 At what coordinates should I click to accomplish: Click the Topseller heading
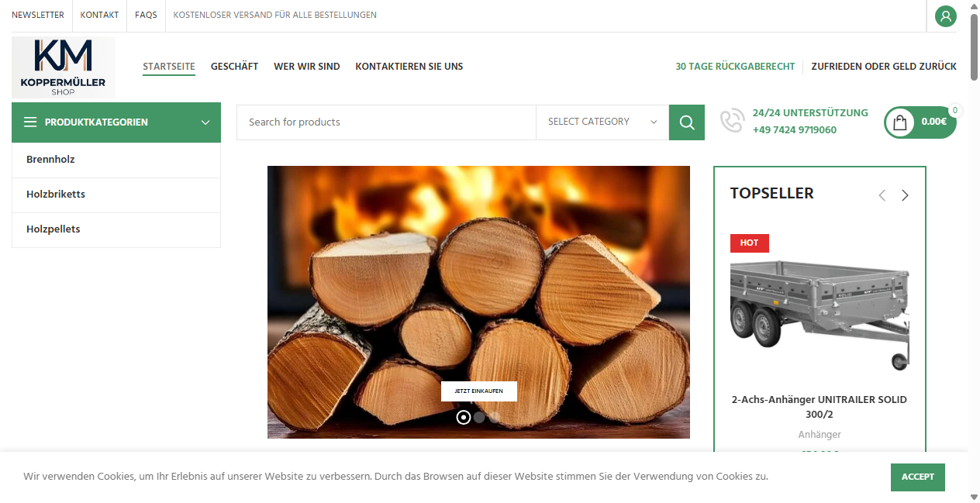[x=772, y=194]
